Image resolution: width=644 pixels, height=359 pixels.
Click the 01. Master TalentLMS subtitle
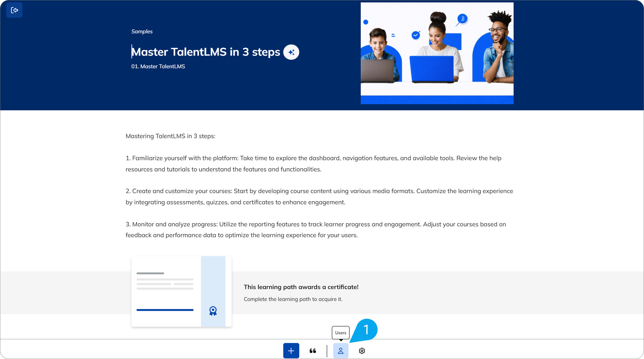pyautogui.click(x=158, y=66)
